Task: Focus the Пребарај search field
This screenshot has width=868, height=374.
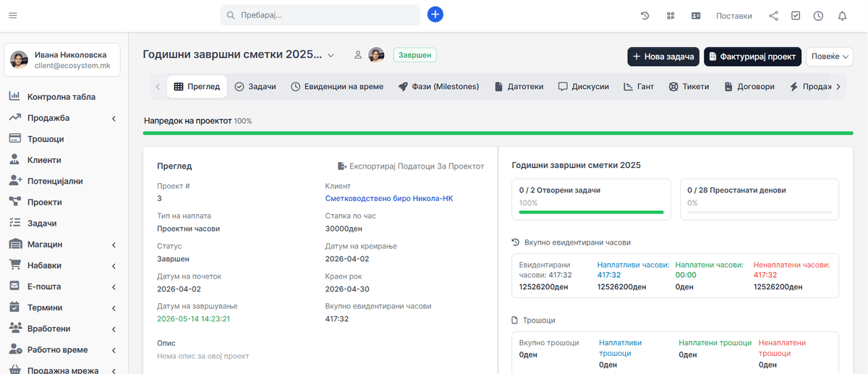Action: (x=320, y=15)
